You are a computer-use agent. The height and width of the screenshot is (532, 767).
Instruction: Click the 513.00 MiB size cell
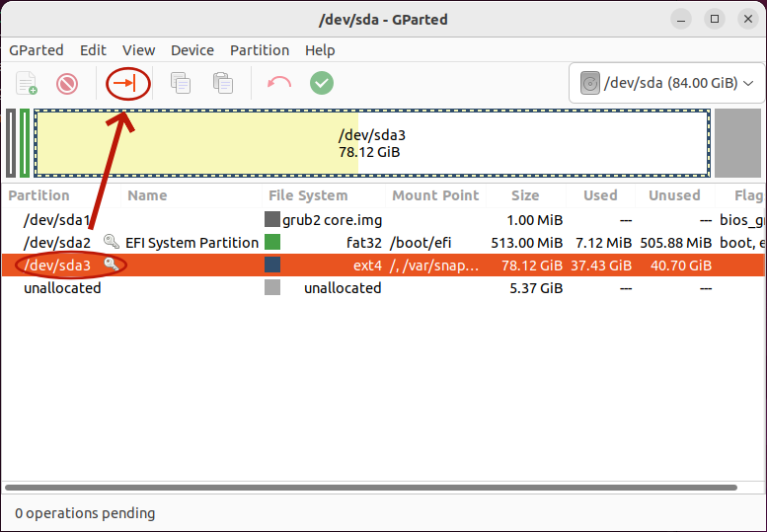click(526, 243)
